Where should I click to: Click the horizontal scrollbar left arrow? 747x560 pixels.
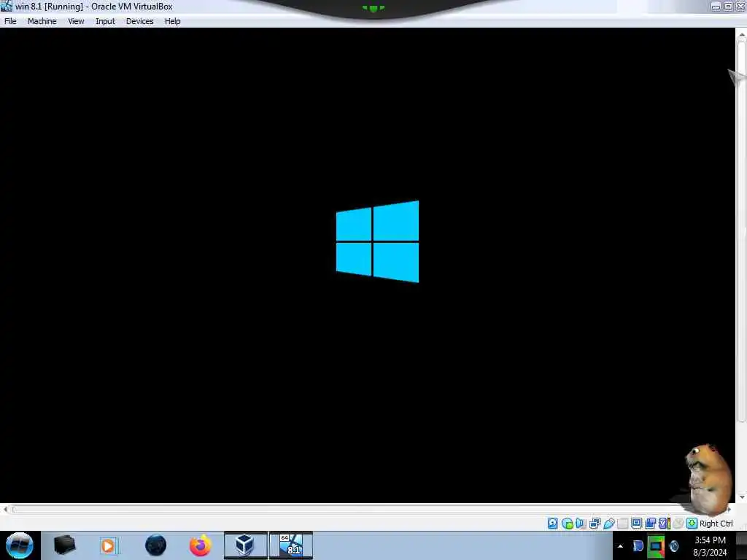tap(5, 510)
